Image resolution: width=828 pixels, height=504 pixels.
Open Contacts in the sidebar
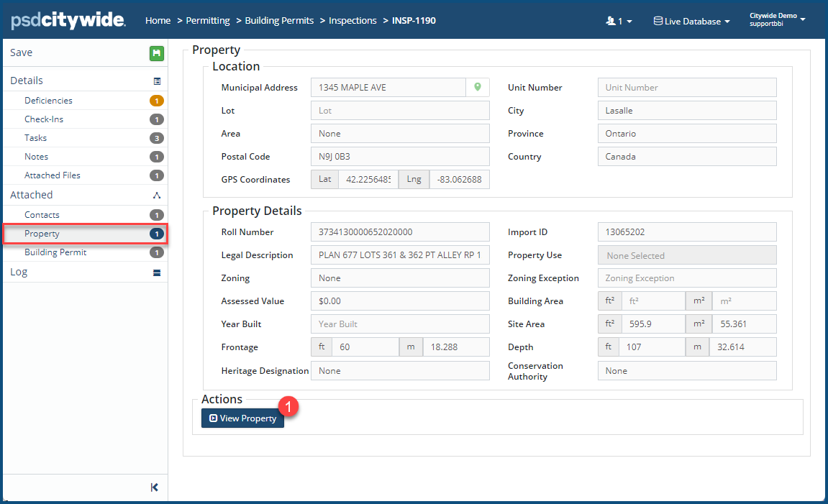tap(86, 215)
